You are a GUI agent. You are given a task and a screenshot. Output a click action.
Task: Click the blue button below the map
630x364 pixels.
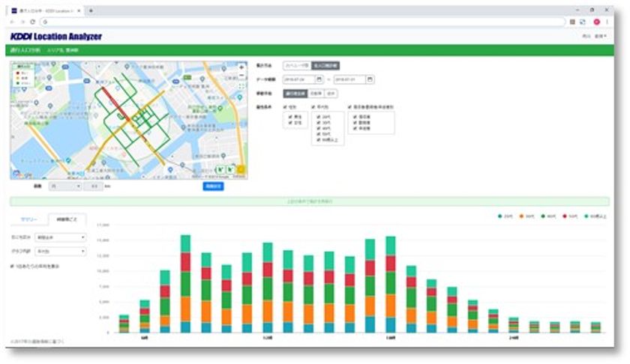pos(213,186)
